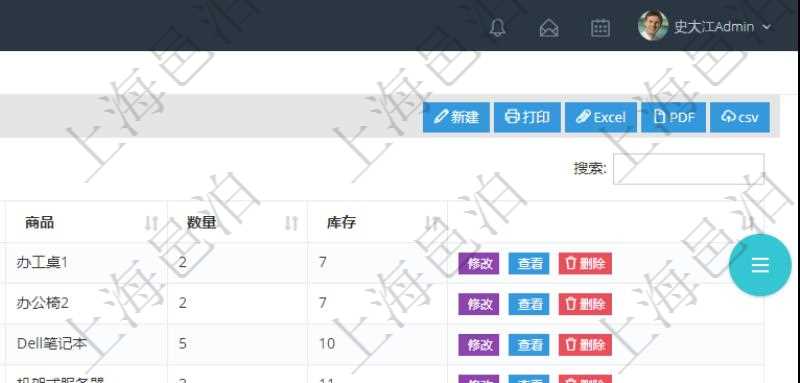
Task: Click 删除 for 办工桌1 row
Action: [x=585, y=264]
